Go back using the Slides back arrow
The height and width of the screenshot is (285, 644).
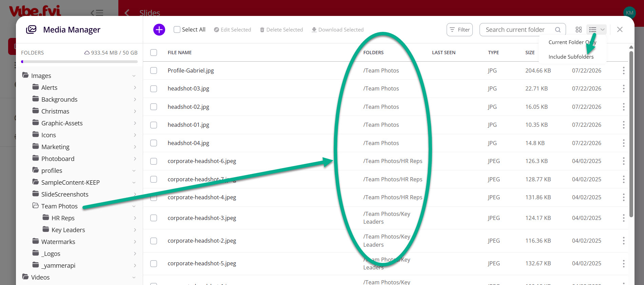(x=127, y=13)
